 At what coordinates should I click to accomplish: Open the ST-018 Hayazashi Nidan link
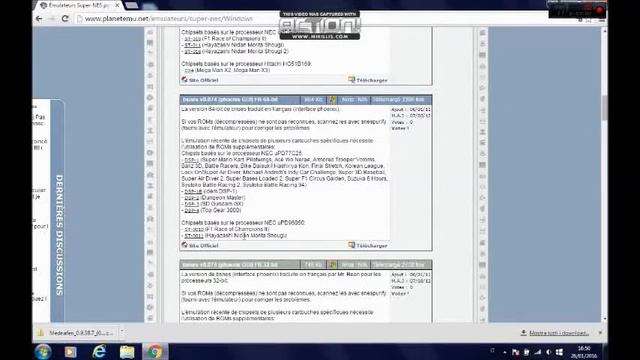coord(192,51)
